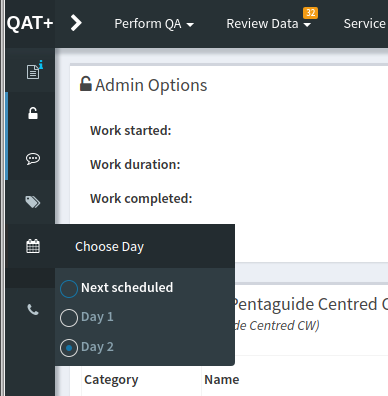This screenshot has width=388, height=396.
Task: Click the QAT+ home logo link
Action: tap(30, 23)
